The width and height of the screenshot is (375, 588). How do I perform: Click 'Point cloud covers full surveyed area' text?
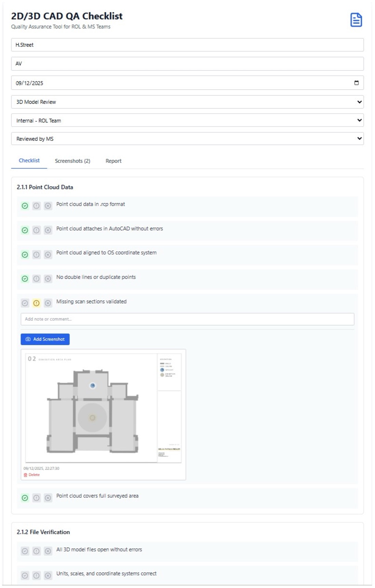pyautogui.click(x=97, y=496)
